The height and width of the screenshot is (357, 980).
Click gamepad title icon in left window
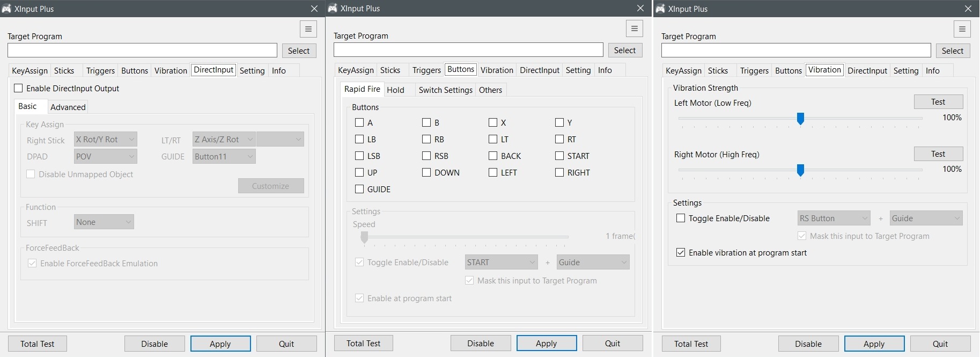click(6, 9)
